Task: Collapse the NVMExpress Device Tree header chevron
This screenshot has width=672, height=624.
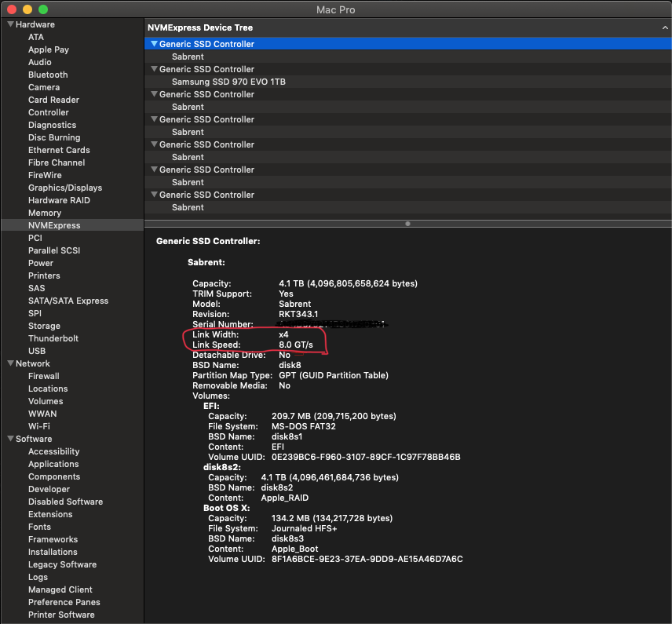Action: (x=665, y=27)
